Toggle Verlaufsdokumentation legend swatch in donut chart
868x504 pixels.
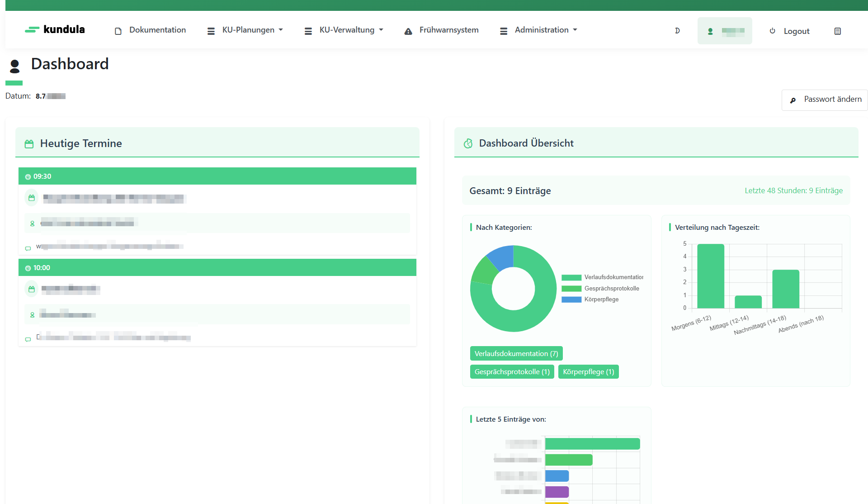pyautogui.click(x=571, y=277)
